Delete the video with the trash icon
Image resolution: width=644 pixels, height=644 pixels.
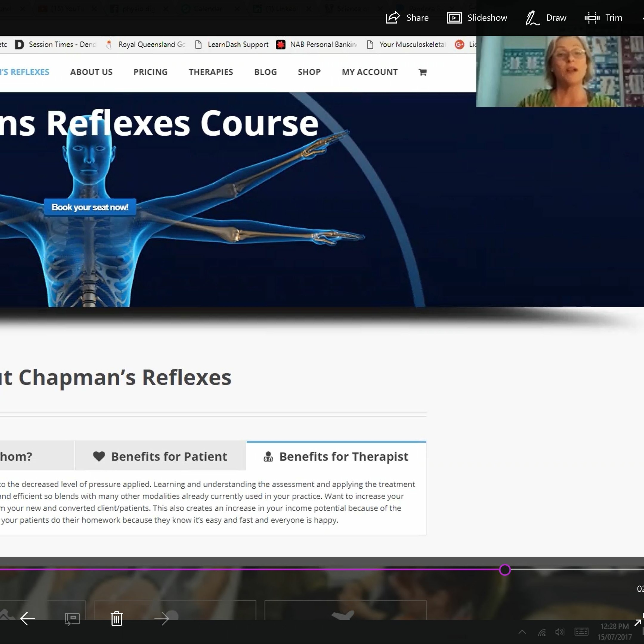point(117,619)
